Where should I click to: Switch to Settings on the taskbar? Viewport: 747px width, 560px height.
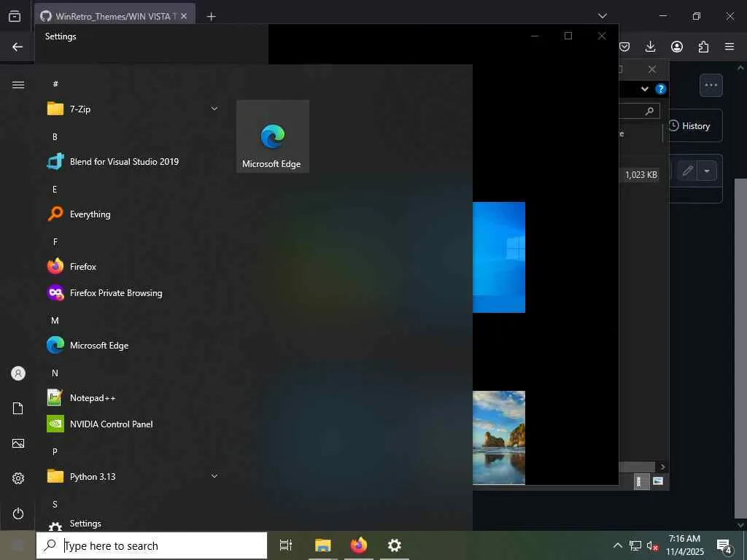click(395, 545)
